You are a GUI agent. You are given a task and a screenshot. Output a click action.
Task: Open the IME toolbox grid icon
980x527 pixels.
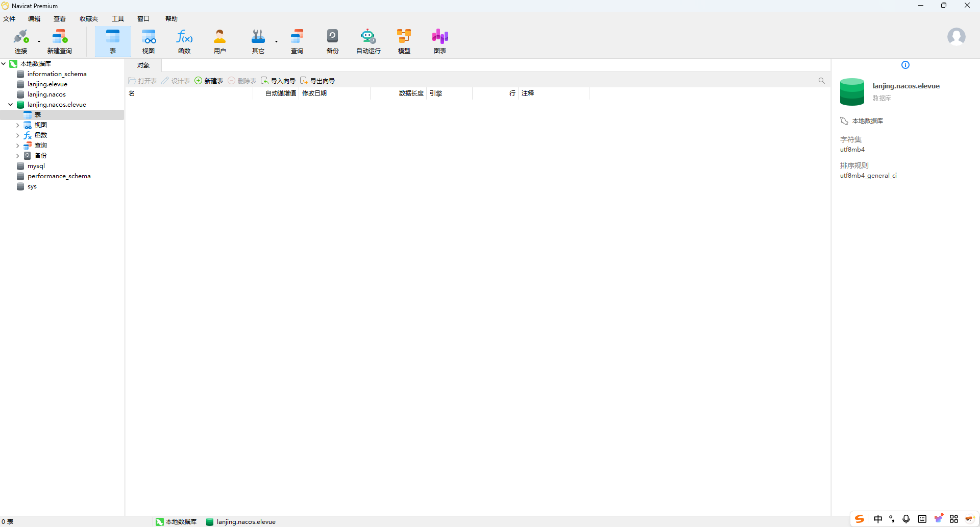click(x=954, y=519)
